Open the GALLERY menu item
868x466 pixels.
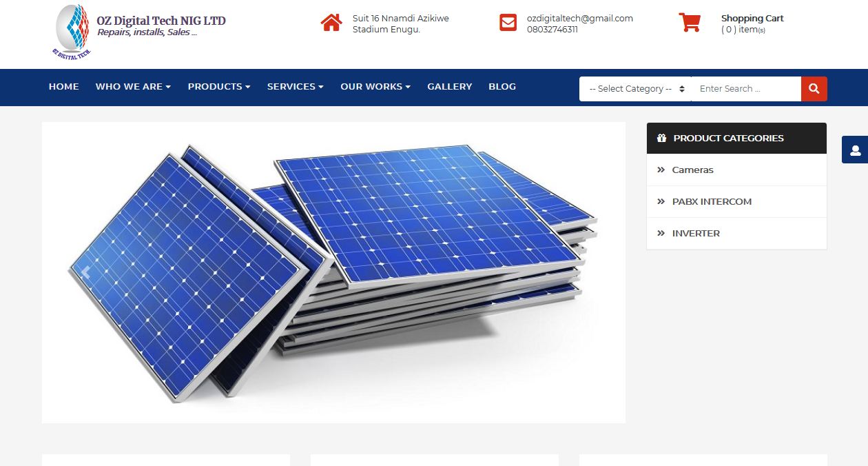point(450,87)
